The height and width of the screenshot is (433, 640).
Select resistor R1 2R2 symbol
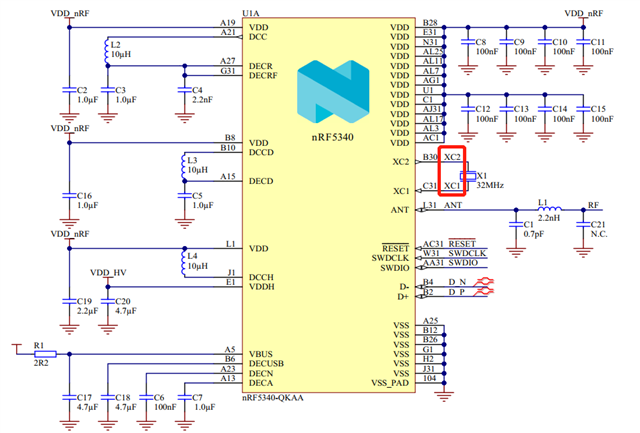45,354
